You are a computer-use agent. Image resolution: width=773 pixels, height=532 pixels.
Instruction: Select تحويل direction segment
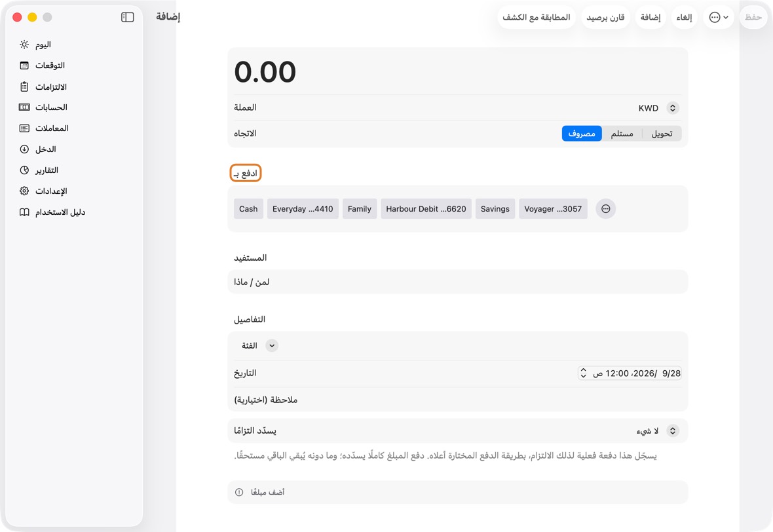(x=662, y=134)
